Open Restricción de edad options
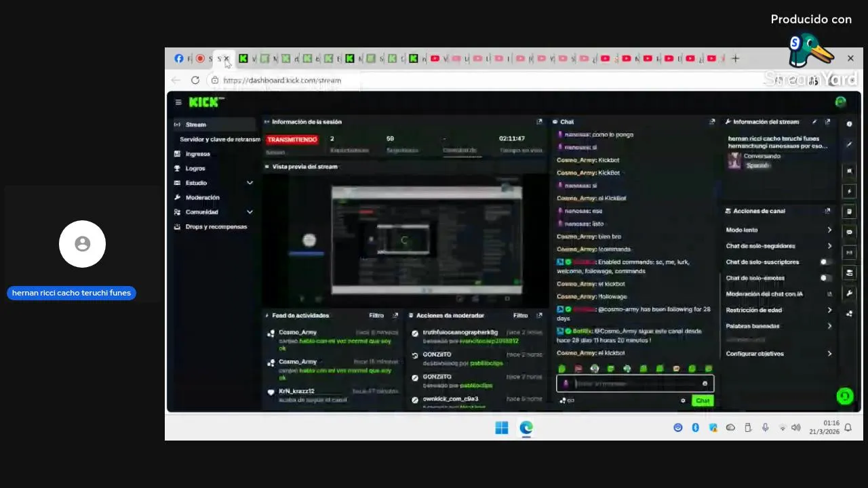 [778, 310]
